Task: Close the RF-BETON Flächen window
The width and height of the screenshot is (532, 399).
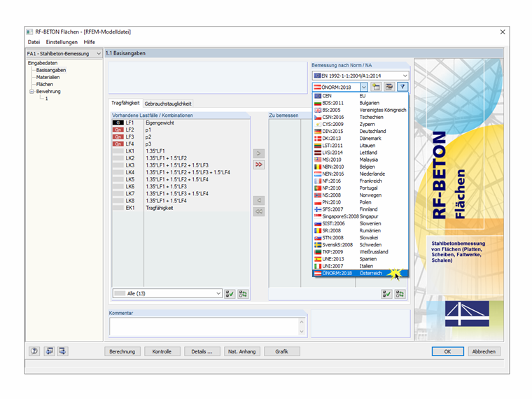Action: (x=503, y=32)
